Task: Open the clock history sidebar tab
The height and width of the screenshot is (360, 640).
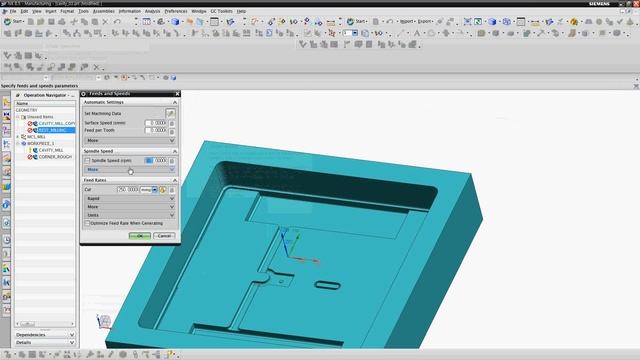Action: [x=7, y=240]
